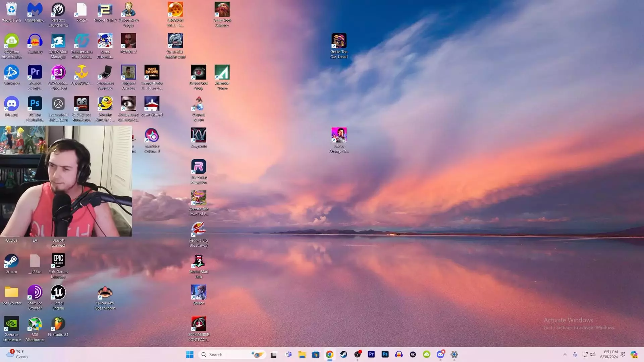The height and width of the screenshot is (362, 644).
Task: Select the 500 Caliber Contractz shortcut
Action: tap(199, 329)
